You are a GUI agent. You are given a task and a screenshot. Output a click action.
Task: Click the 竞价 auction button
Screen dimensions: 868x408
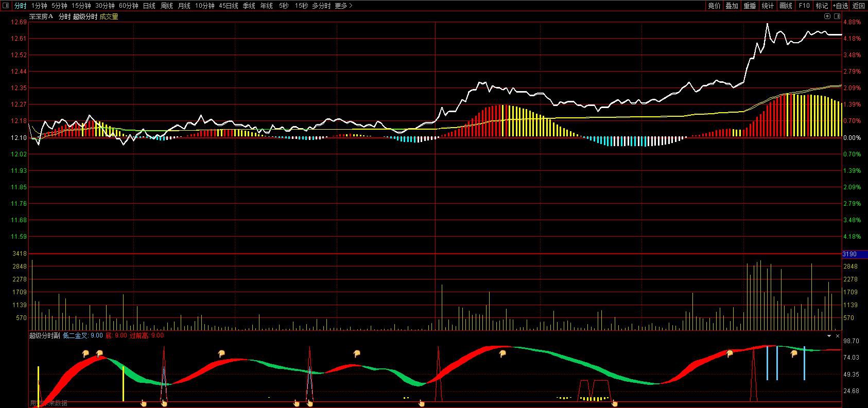tap(714, 6)
